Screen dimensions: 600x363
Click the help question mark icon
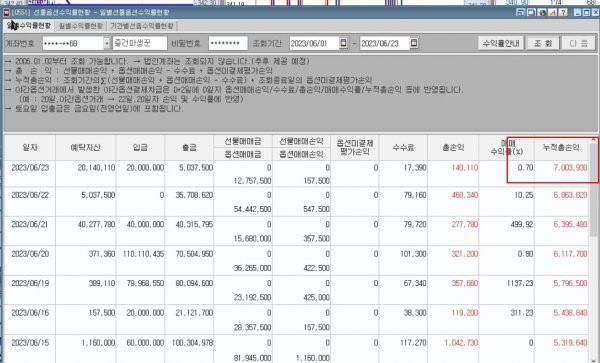(562, 12)
